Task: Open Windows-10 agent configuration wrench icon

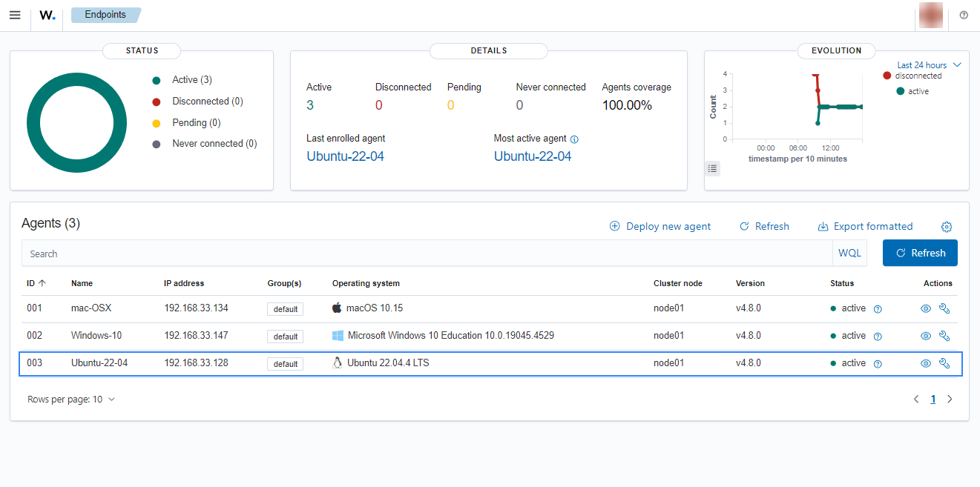Action: tap(944, 336)
